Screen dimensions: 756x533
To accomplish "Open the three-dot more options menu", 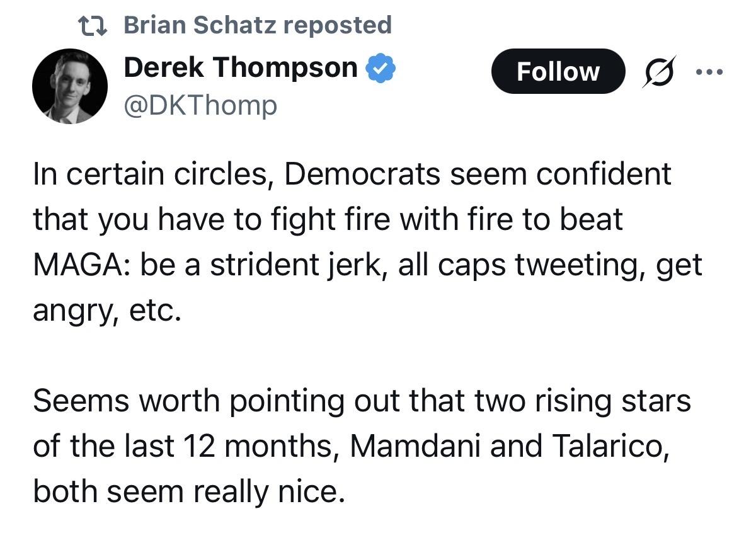I will [711, 71].
